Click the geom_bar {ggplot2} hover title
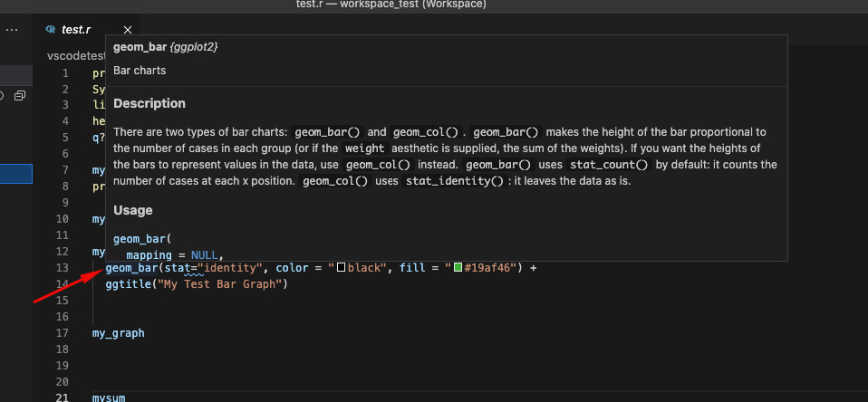The image size is (868, 402). click(165, 46)
